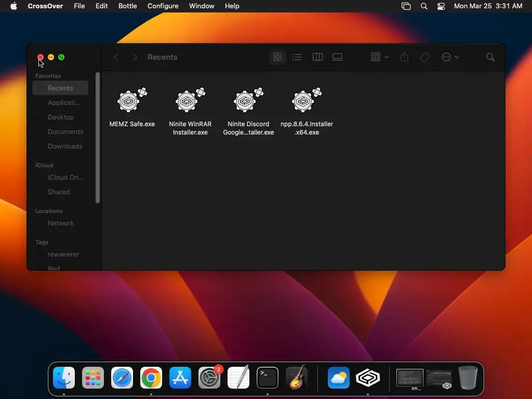Click the Share toolbar icon
The image size is (532, 399).
tap(404, 57)
